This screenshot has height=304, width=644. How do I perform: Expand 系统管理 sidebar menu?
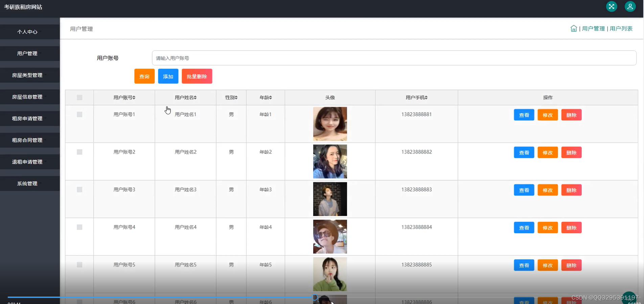[30, 183]
